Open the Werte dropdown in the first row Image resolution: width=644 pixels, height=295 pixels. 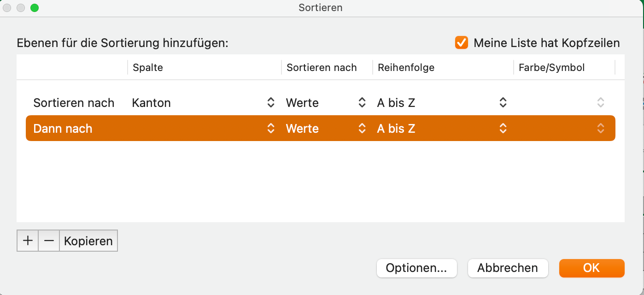pos(362,102)
